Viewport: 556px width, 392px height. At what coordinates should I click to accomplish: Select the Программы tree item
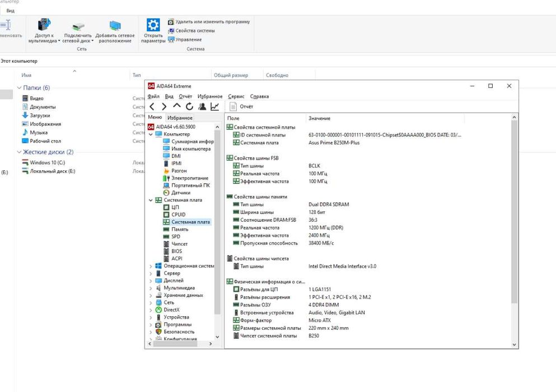point(174,325)
